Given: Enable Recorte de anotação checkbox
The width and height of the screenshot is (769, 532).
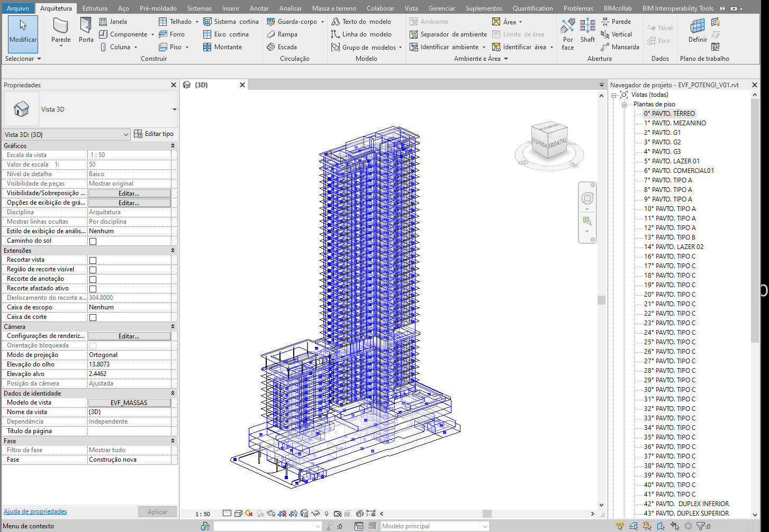Looking at the screenshot, I should click(93, 279).
